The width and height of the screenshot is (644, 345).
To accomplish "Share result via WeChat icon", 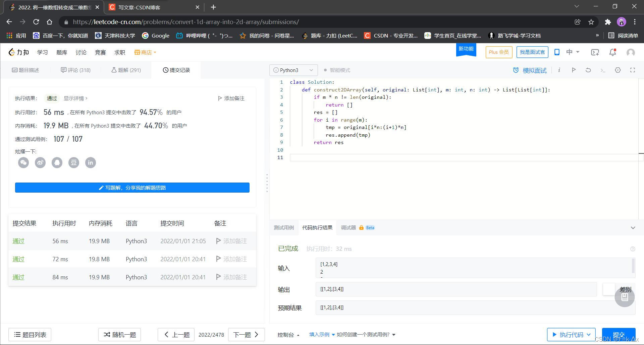I will tap(23, 163).
